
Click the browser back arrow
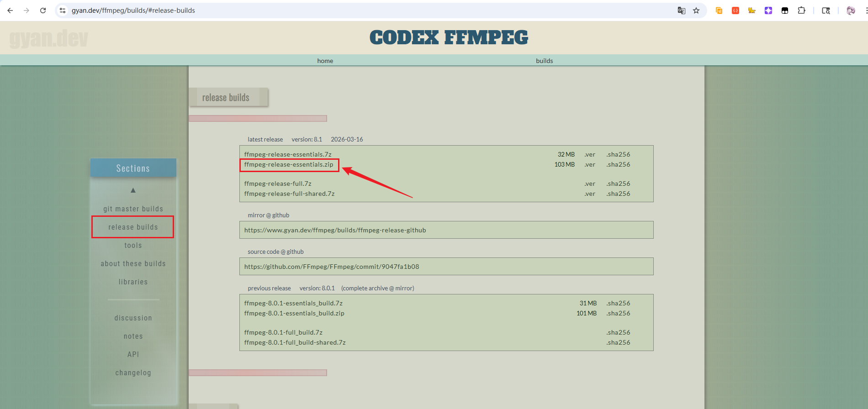10,10
